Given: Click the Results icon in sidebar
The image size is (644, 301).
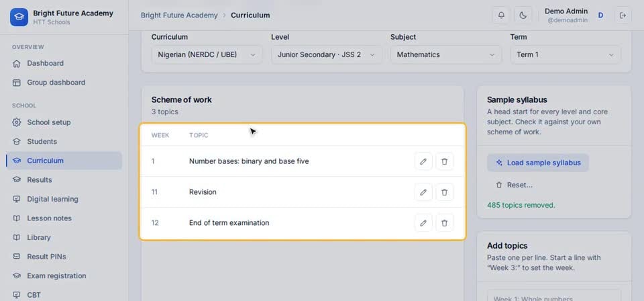Looking at the screenshot, I should (16, 179).
